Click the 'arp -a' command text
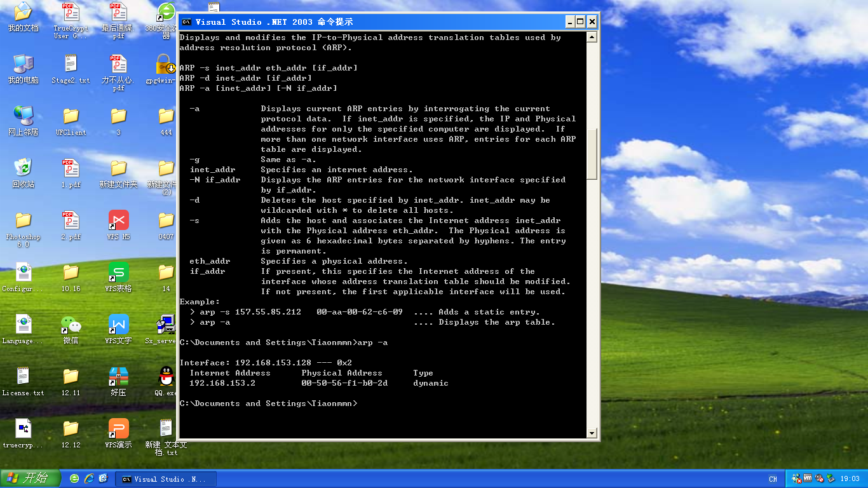The image size is (868, 488). tap(372, 342)
